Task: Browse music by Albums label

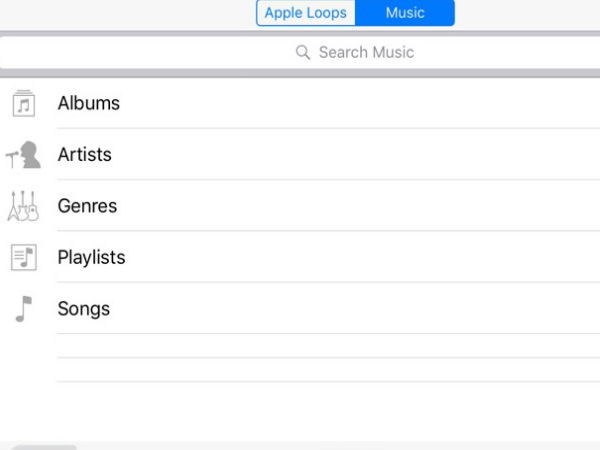Action: click(x=89, y=103)
